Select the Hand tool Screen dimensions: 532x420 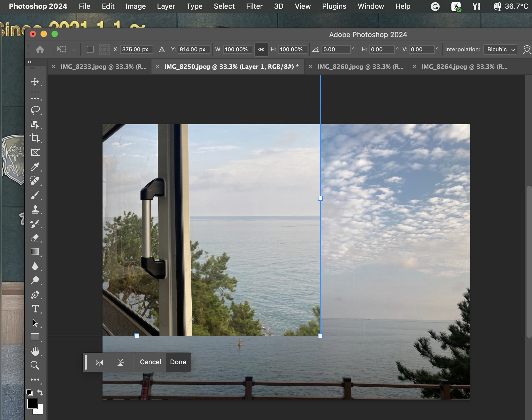35,351
